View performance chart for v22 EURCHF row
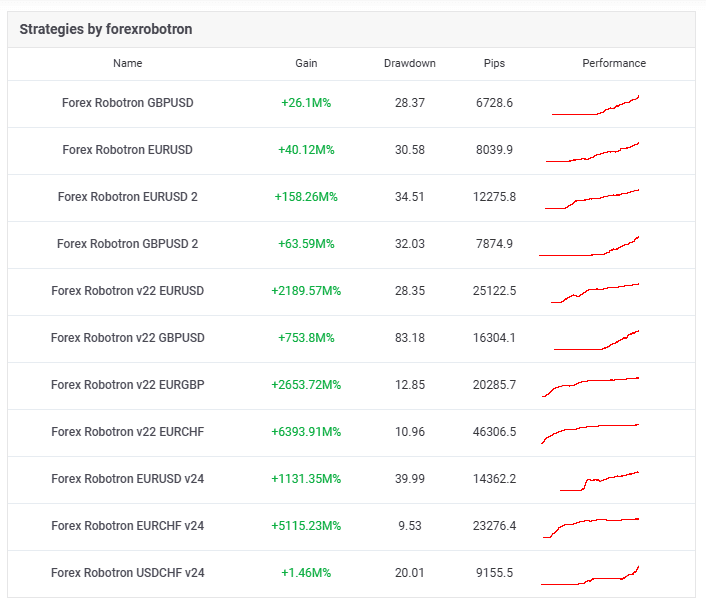Screen dimensions: 706x608 [590, 434]
